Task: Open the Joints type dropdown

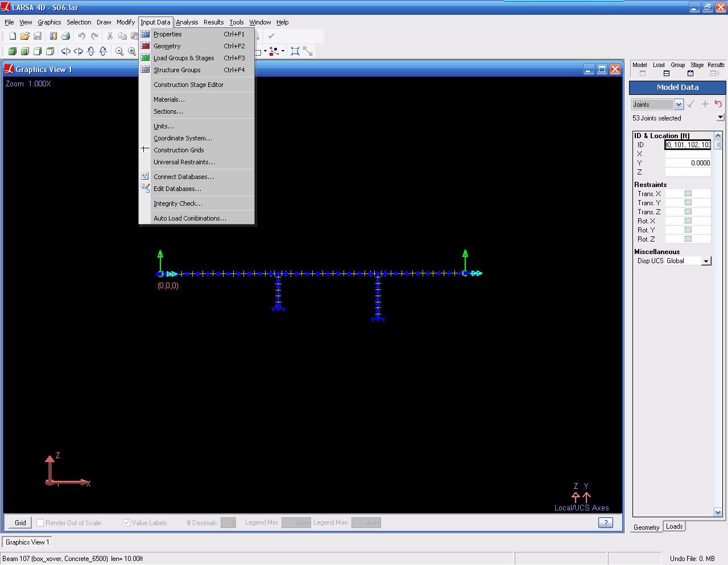Action: (679, 105)
